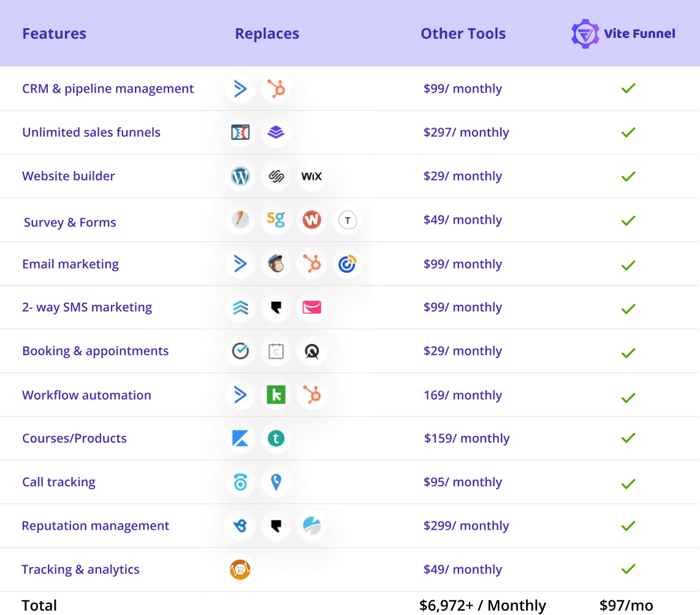Screen dimensions: 700x615
Task: Click the green Keap icon in Workflow automation
Action: pos(276,395)
